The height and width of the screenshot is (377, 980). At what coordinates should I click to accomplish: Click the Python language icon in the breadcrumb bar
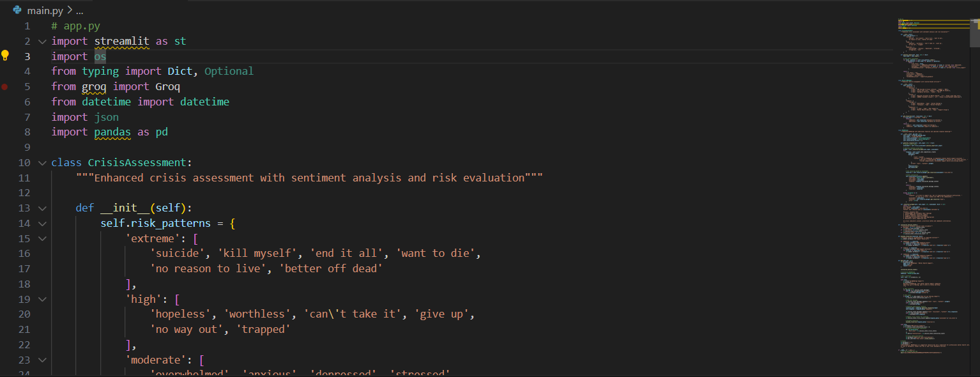[x=15, y=10]
